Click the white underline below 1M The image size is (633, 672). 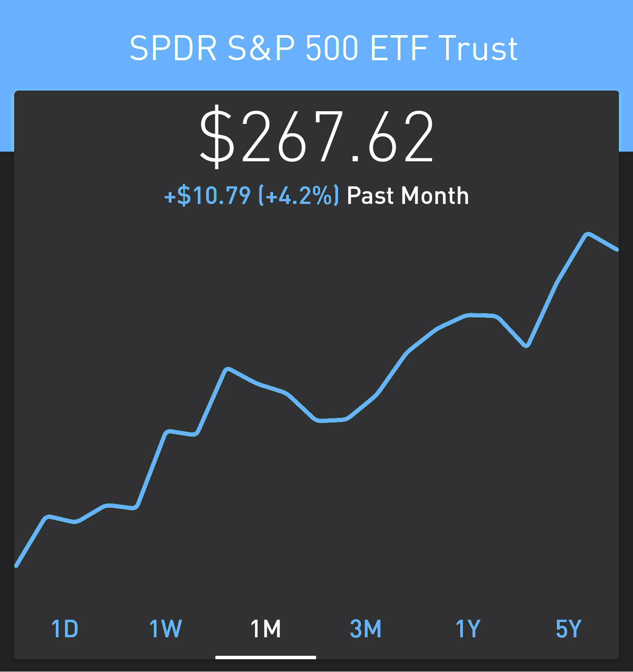point(266,657)
